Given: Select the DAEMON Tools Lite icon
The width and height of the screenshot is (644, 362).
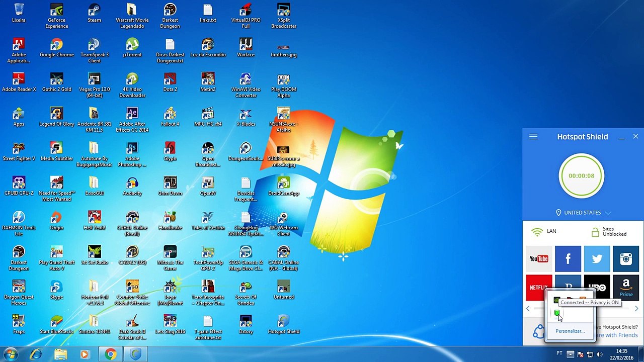Looking at the screenshot, I should pyautogui.click(x=19, y=223).
